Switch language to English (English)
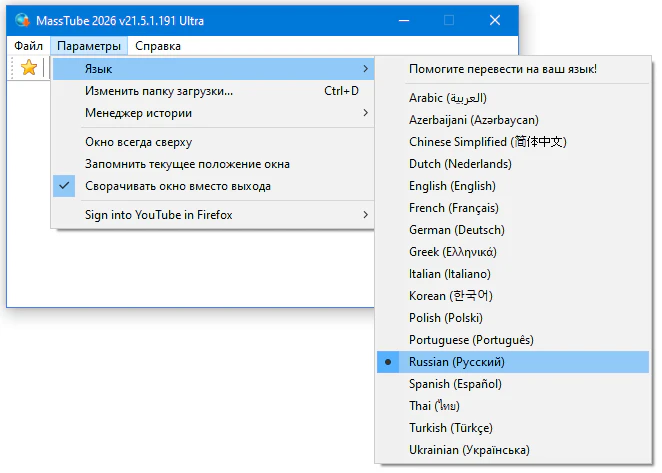The height and width of the screenshot is (473, 662). pyautogui.click(x=452, y=186)
